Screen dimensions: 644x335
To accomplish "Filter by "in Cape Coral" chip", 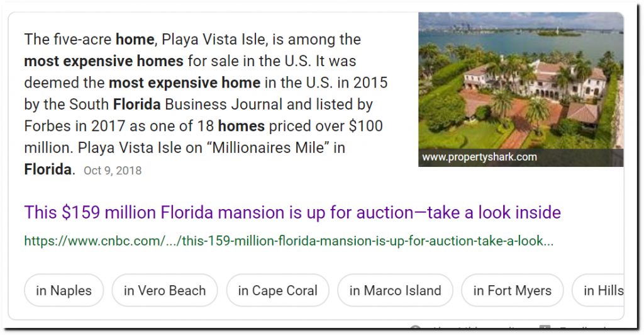I will (277, 290).
